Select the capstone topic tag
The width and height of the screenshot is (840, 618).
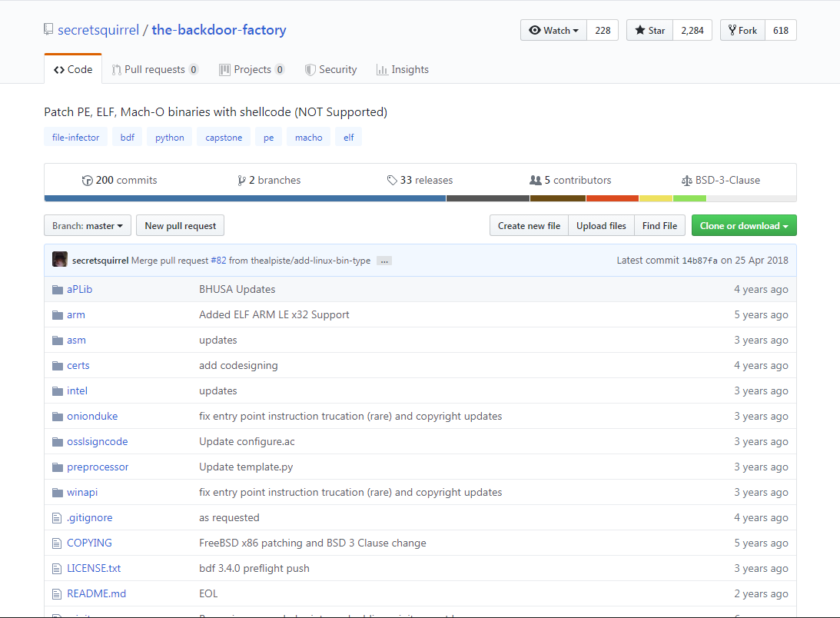[224, 138]
